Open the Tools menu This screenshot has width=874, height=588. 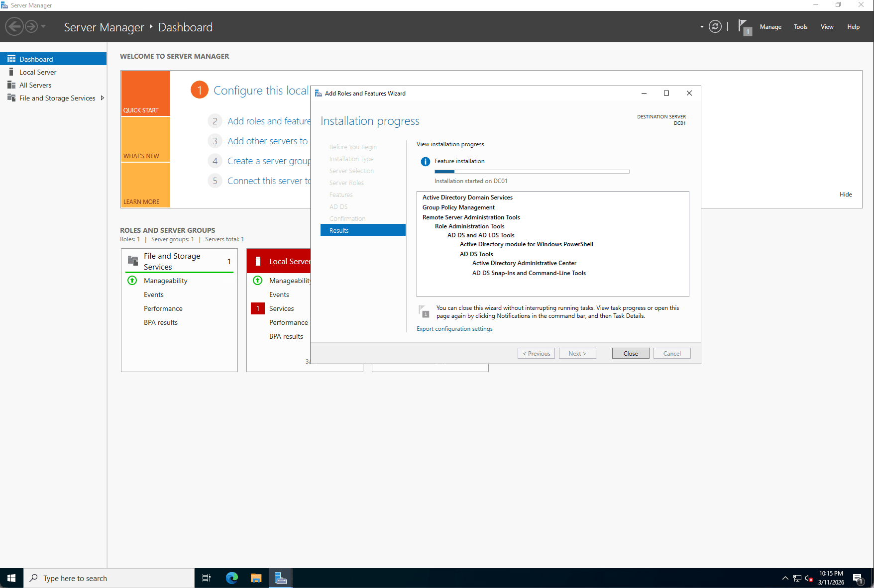[800, 27]
